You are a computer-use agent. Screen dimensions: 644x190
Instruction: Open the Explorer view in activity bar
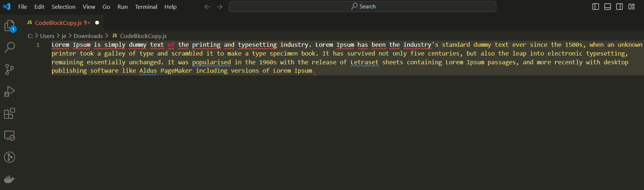pos(10,26)
